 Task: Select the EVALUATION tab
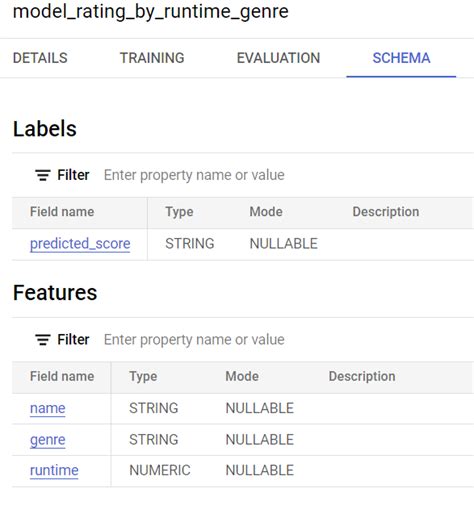tap(278, 58)
